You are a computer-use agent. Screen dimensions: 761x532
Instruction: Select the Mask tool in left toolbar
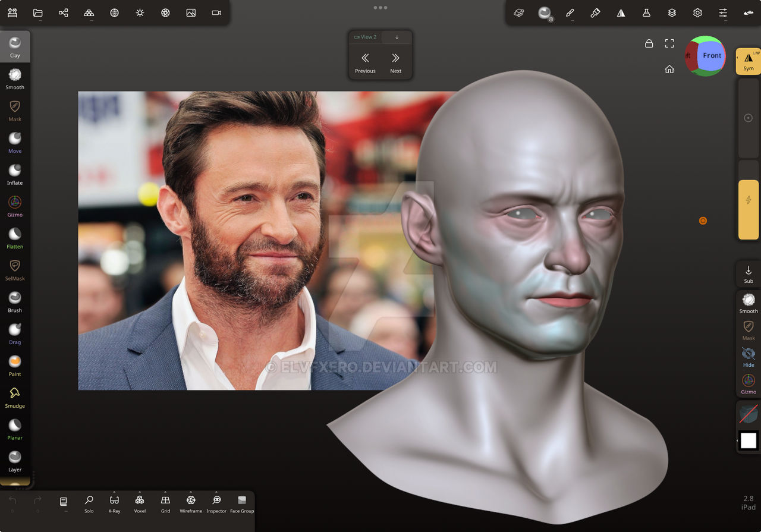click(x=15, y=111)
